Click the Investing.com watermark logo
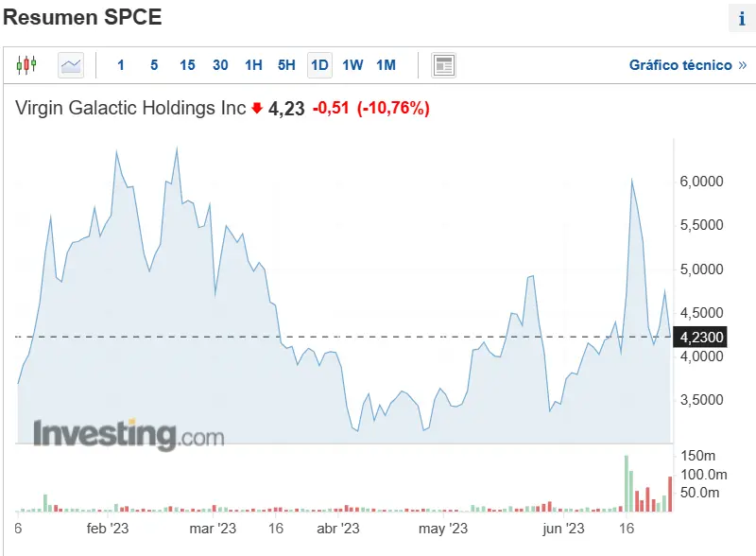This screenshot has width=756, height=556. (x=129, y=435)
